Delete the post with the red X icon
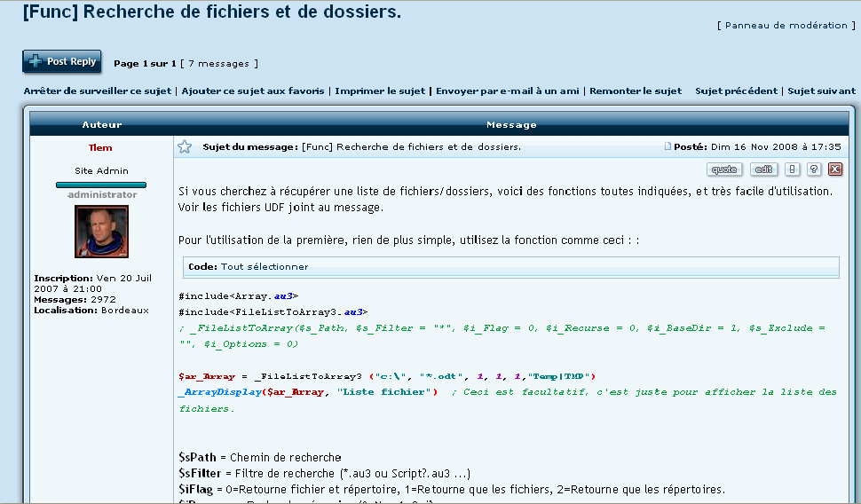861x504 pixels. 835,169
